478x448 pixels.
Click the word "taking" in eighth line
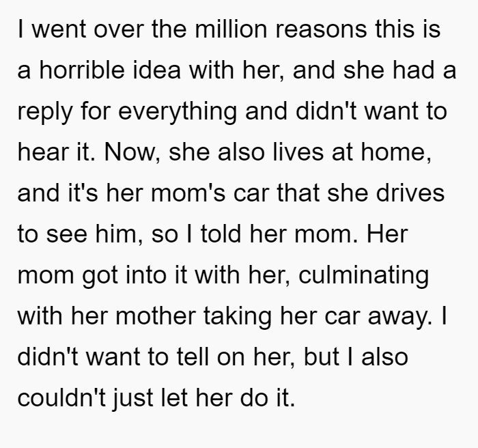pyautogui.click(x=238, y=316)
